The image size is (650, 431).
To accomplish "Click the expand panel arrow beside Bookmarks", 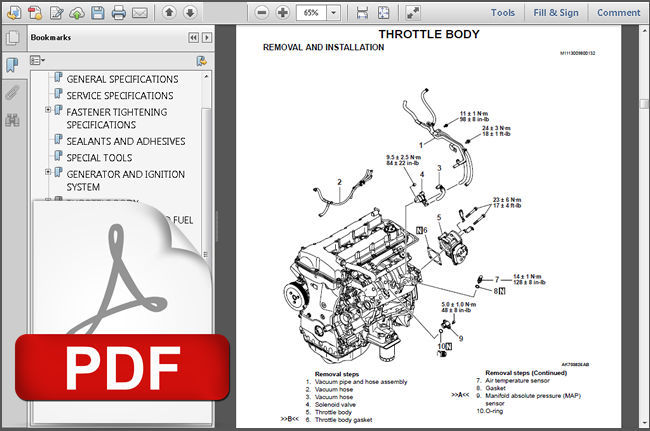I will 207,38.
